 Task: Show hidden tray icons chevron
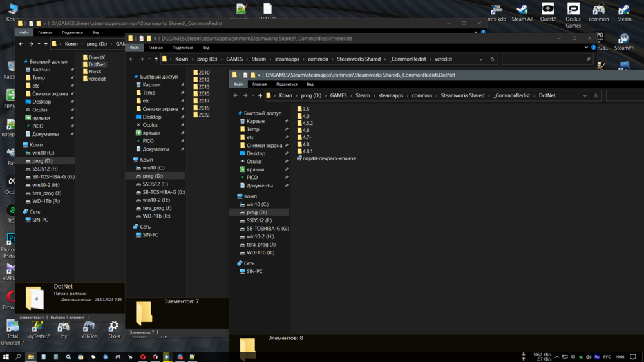click(556, 357)
